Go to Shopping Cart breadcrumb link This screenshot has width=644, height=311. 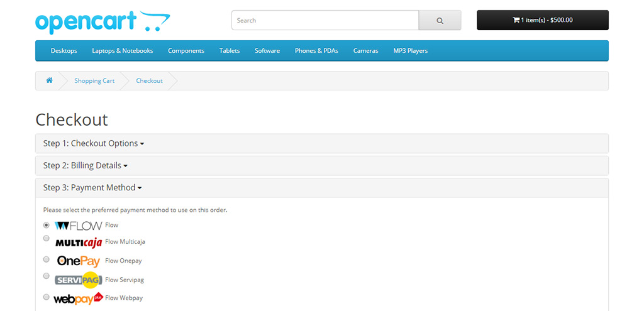point(94,81)
